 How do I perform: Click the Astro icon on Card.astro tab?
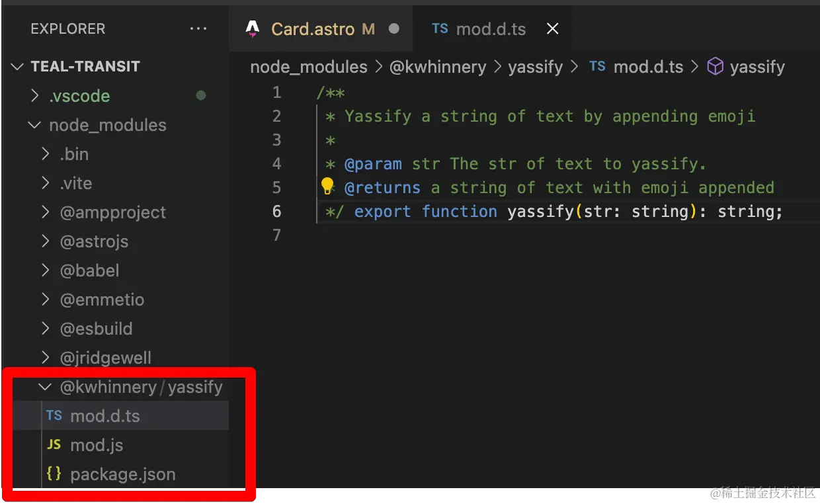tap(252, 28)
